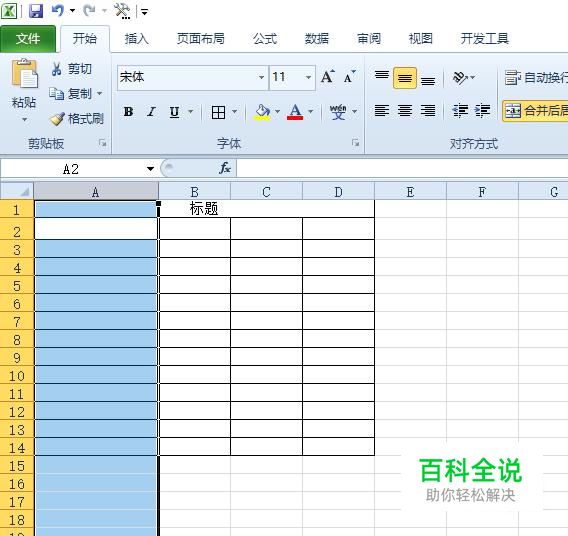This screenshot has height=536, width=568.
Task: Click the Save icon in quick access toolbar
Action: pos(36,11)
